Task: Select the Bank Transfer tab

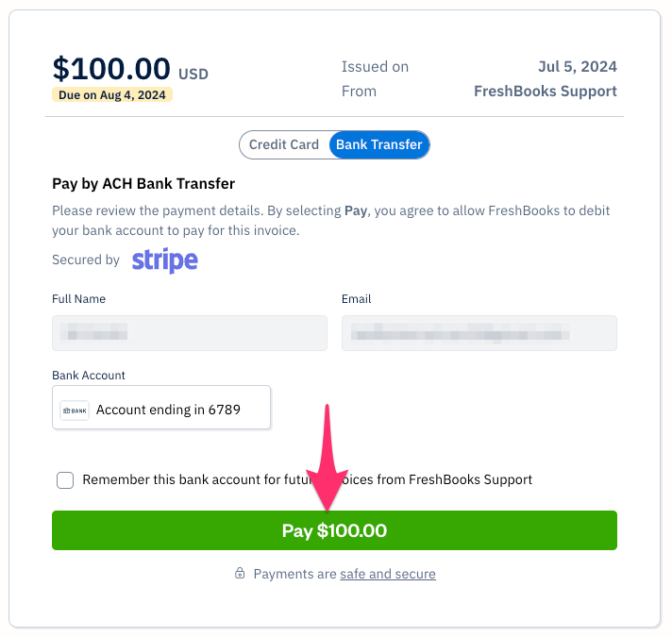Action: tap(378, 145)
